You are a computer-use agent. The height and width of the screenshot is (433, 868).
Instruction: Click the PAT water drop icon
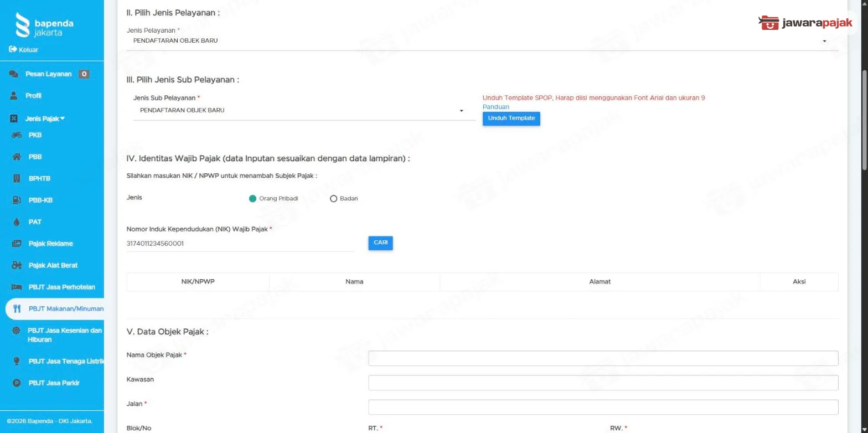pos(17,222)
